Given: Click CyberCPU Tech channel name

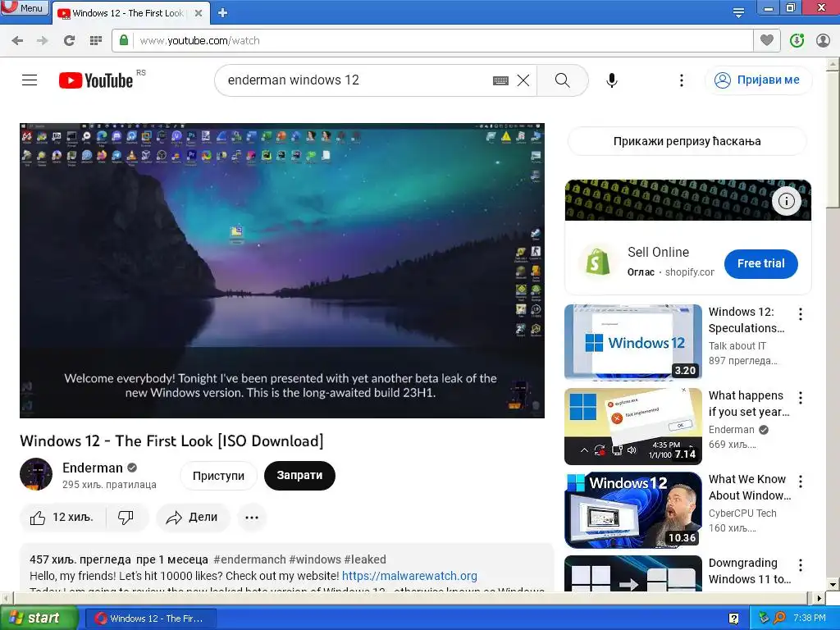Looking at the screenshot, I should pos(742,514).
